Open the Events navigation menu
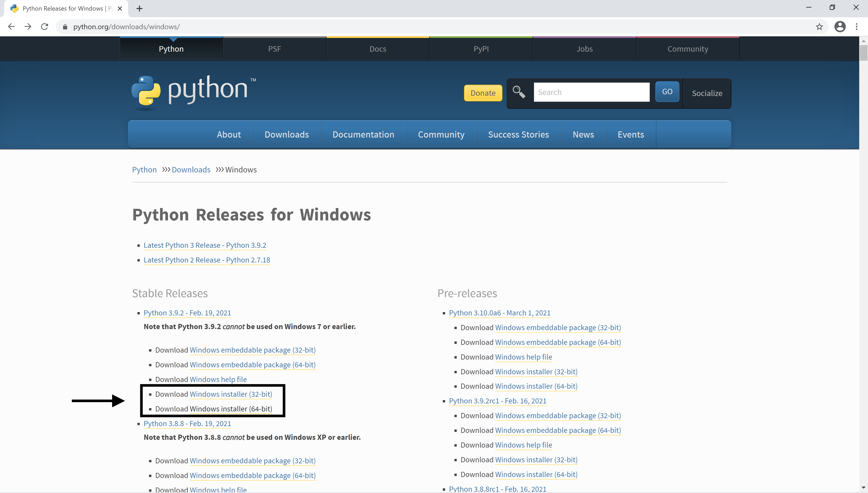 (x=631, y=134)
